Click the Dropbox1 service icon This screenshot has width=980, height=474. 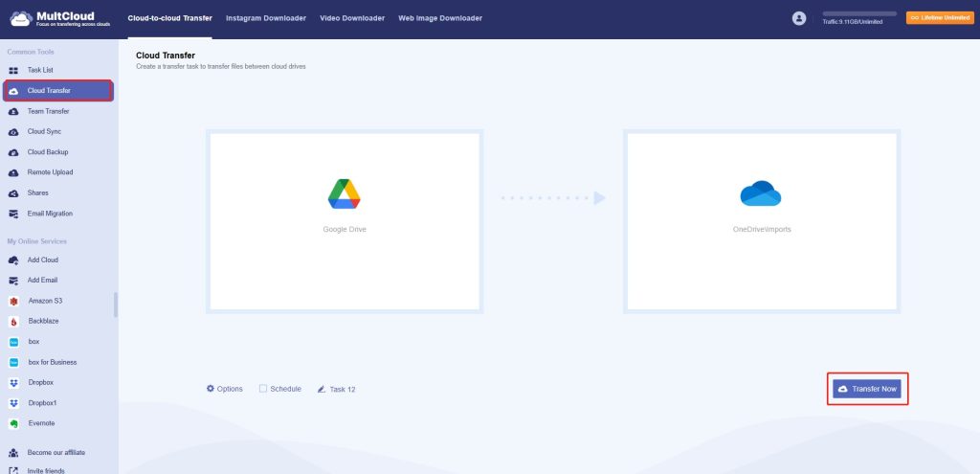pos(13,403)
